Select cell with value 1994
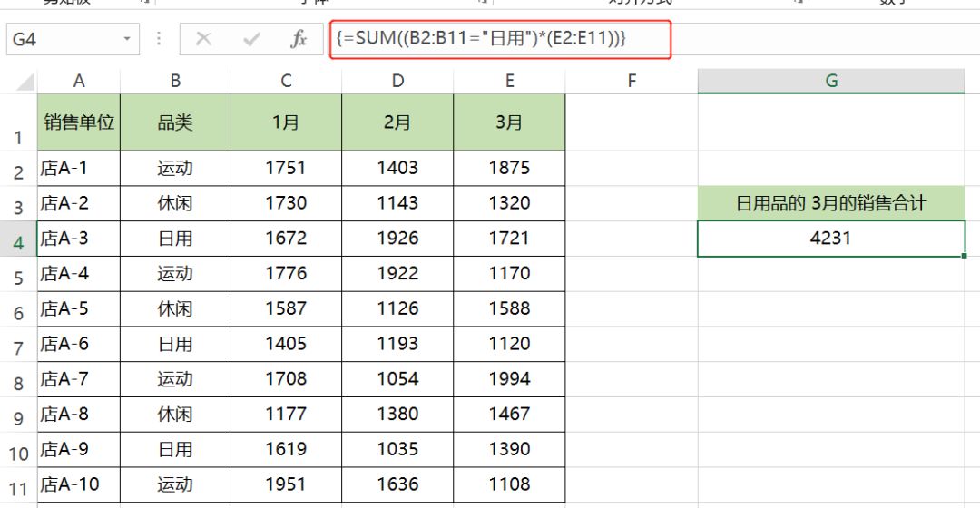Viewport: 980px width, 508px height. pyautogui.click(x=509, y=379)
